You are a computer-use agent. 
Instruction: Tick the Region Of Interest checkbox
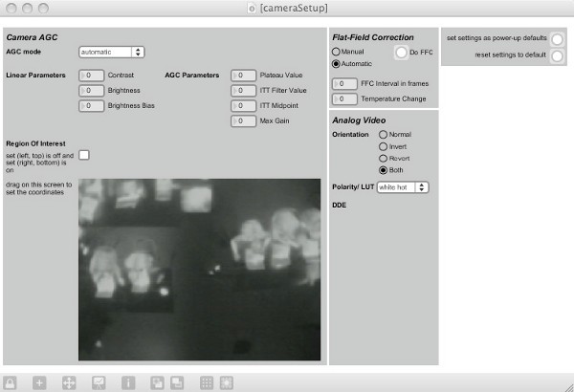click(x=84, y=155)
